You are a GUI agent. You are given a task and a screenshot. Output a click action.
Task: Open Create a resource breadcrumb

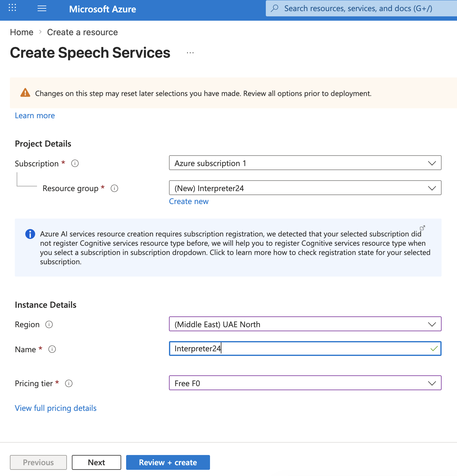click(x=82, y=32)
